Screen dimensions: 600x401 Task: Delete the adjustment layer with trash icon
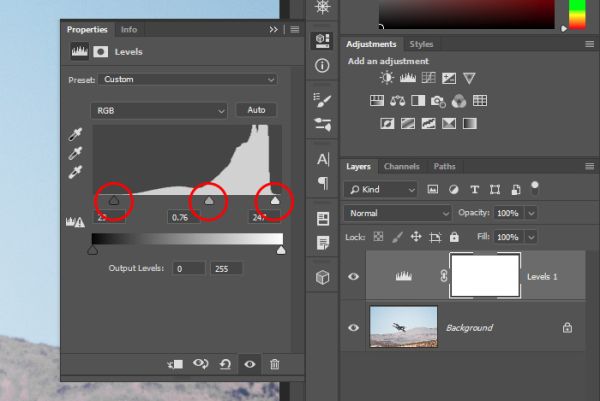pos(274,364)
